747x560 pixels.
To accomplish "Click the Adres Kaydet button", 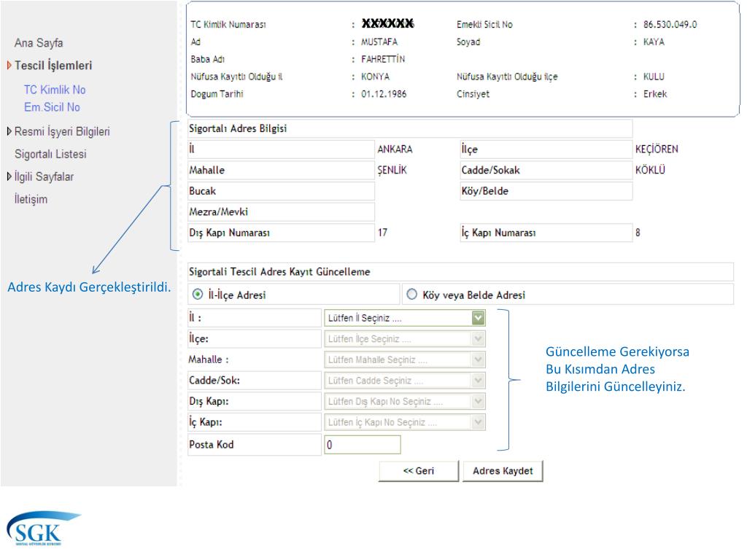I will [503, 471].
